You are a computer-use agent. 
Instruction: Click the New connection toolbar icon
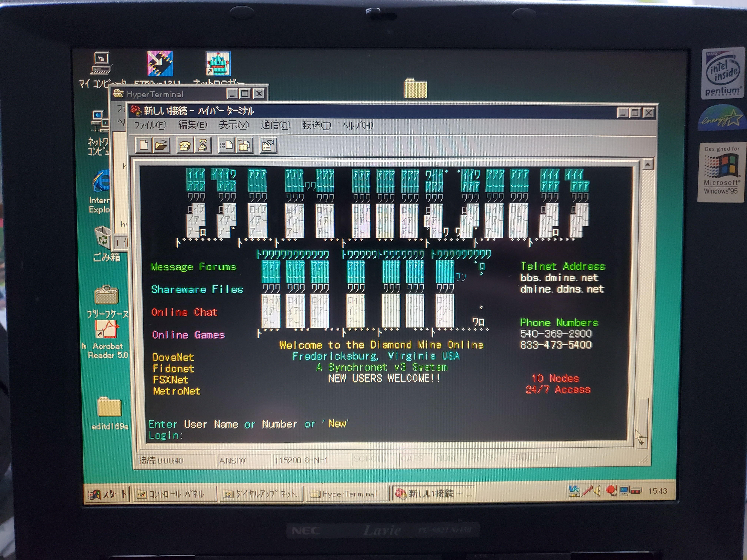pyautogui.click(x=144, y=145)
